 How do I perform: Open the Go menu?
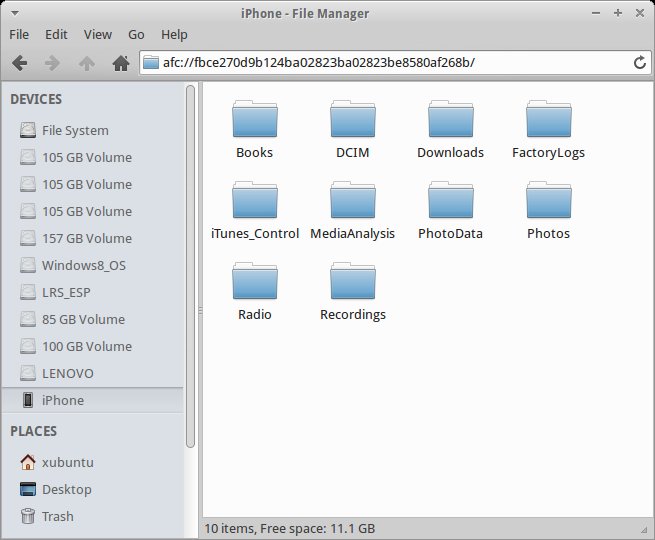(x=137, y=34)
